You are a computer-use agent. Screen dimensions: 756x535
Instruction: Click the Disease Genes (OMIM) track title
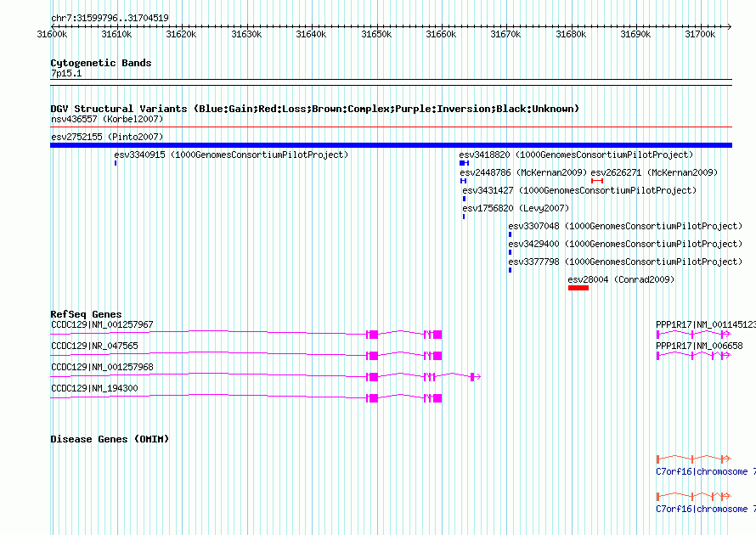[110, 439]
